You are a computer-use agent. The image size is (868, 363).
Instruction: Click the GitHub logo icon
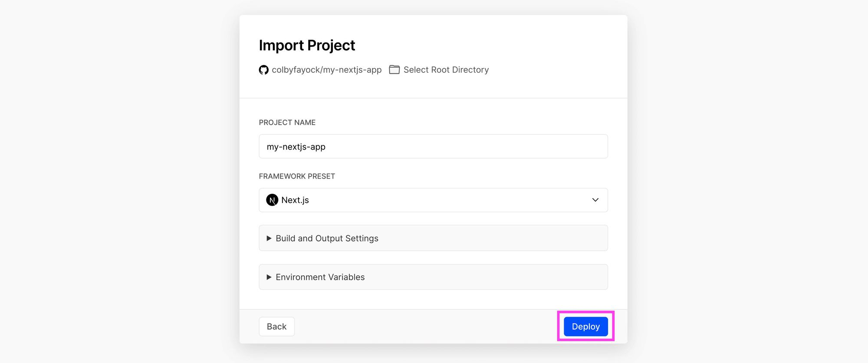pyautogui.click(x=263, y=70)
